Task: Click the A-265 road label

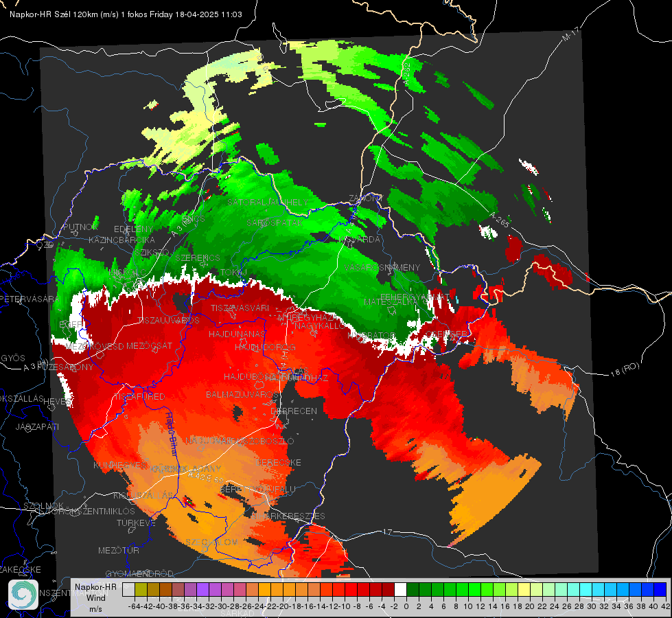Action: [x=500, y=220]
